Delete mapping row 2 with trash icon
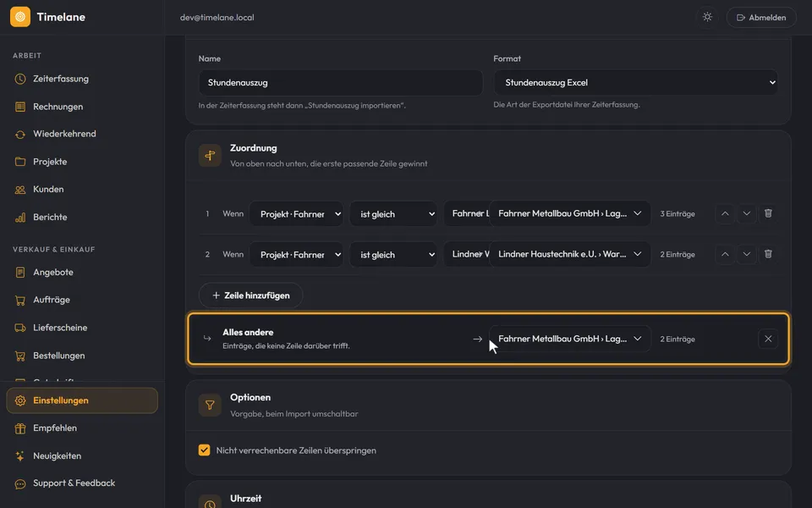Screen dimensions: 812x508 (768, 254)
